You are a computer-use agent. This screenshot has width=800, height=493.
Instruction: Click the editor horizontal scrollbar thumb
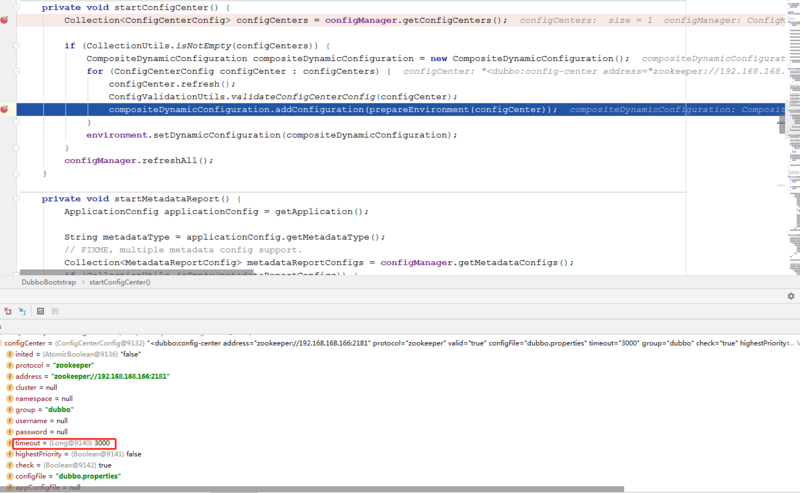[136, 273]
